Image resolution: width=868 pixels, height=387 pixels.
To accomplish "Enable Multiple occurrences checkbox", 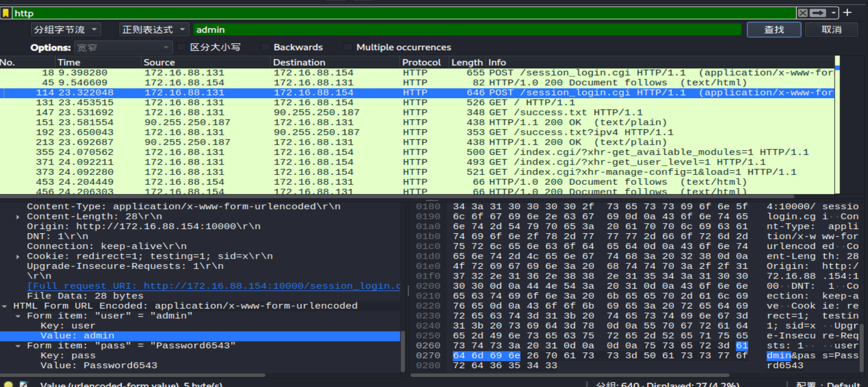I will tap(348, 47).
